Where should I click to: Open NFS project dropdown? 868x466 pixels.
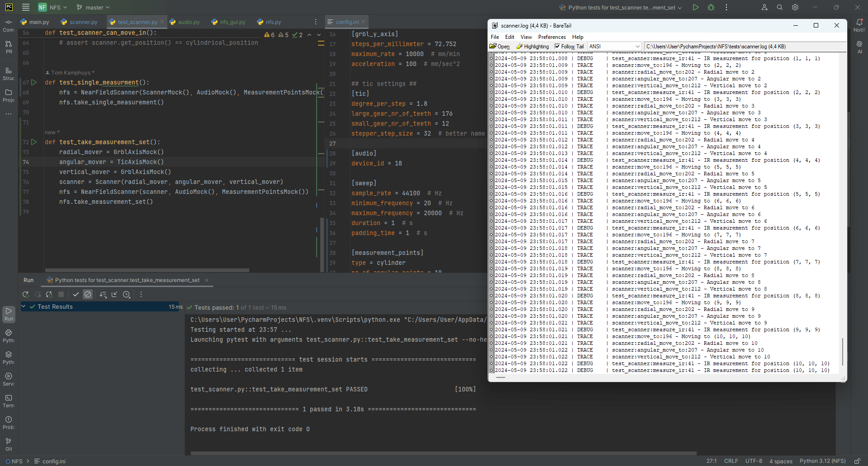[53, 7]
